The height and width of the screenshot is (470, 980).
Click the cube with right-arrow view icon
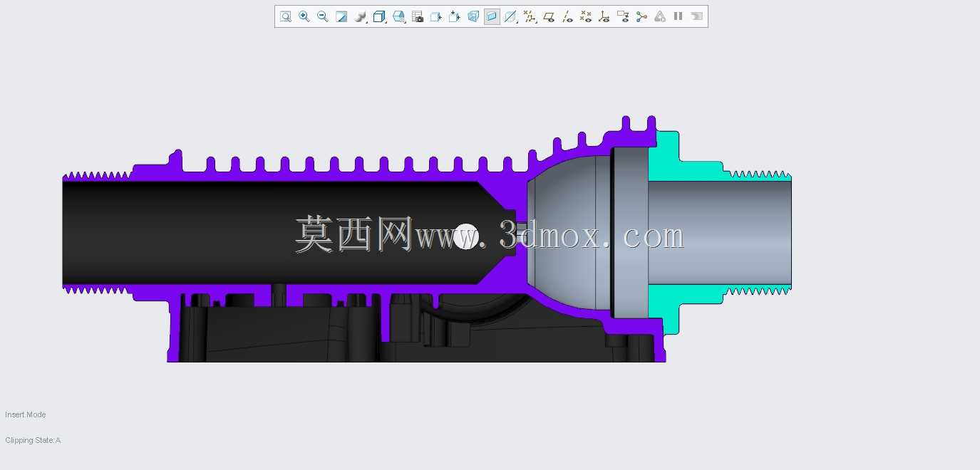[436, 16]
